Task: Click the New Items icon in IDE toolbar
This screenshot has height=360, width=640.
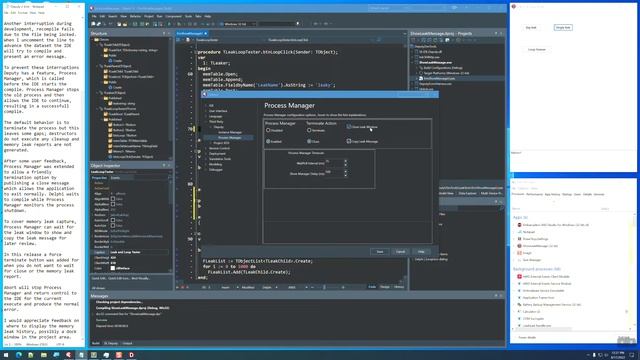Action: (x=93, y=24)
